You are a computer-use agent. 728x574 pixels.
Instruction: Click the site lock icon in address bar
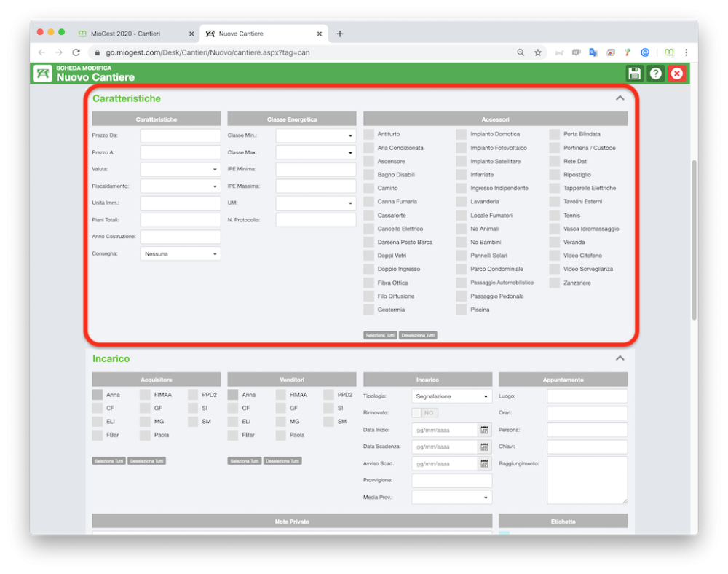coord(97,52)
